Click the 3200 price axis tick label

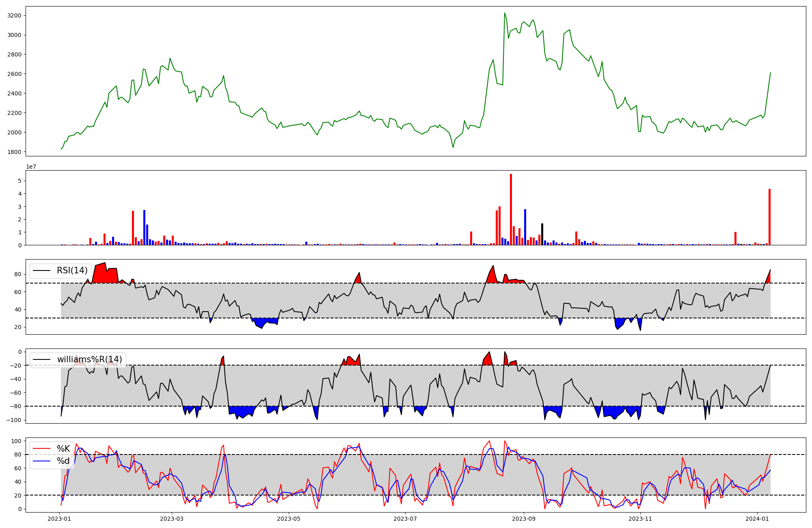pos(14,15)
